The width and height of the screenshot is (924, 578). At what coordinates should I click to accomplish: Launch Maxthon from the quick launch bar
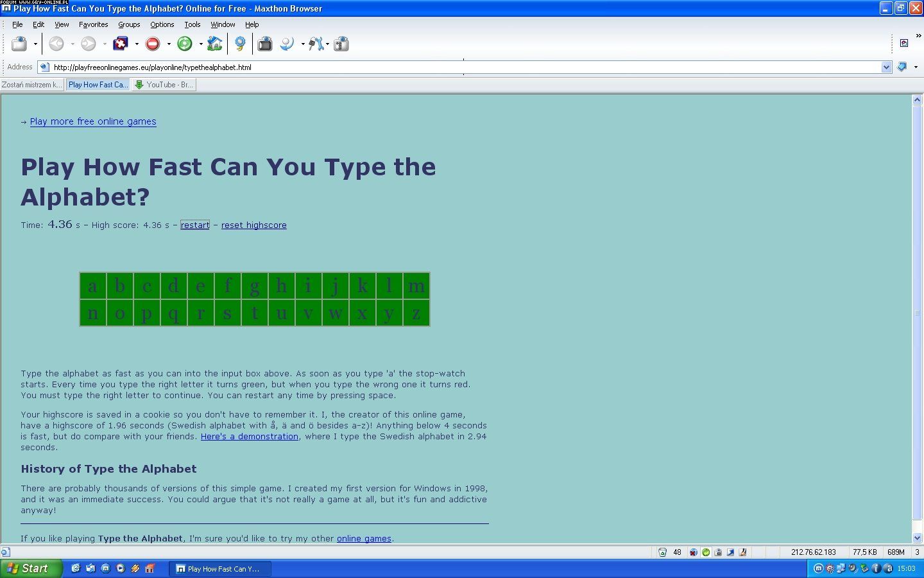click(x=105, y=568)
